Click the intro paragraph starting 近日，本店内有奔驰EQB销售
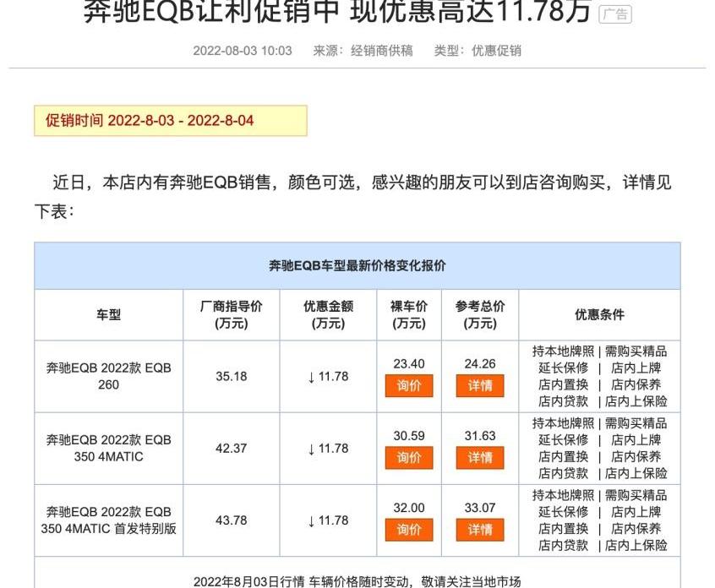This screenshot has height=588, width=715. coord(353,197)
